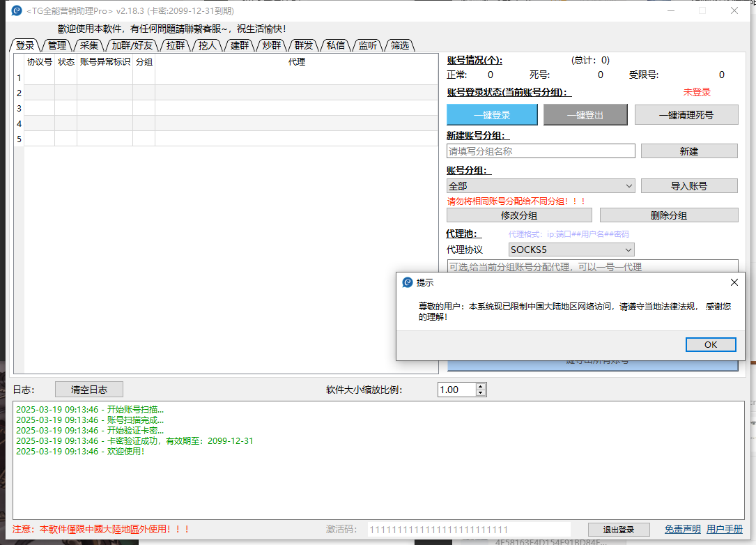Switch to the 管理 tab
Screen dimensions: 756x545
[x=57, y=45]
